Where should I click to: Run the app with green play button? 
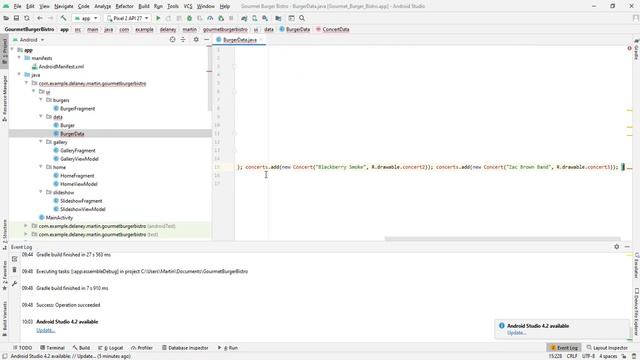[x=158, y=18]
